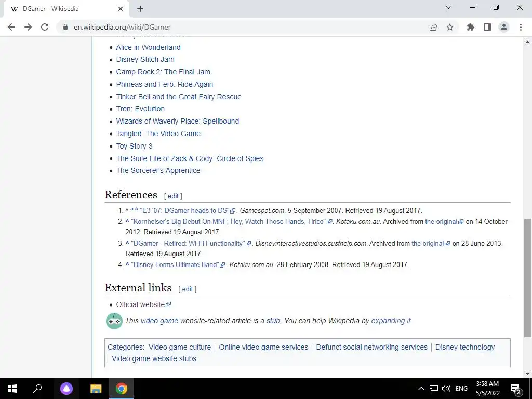Image resolution: width=532 pixels, height=399 pixels.
Task: Open the Alice in Wonderland link
Action: pos(148,47)
